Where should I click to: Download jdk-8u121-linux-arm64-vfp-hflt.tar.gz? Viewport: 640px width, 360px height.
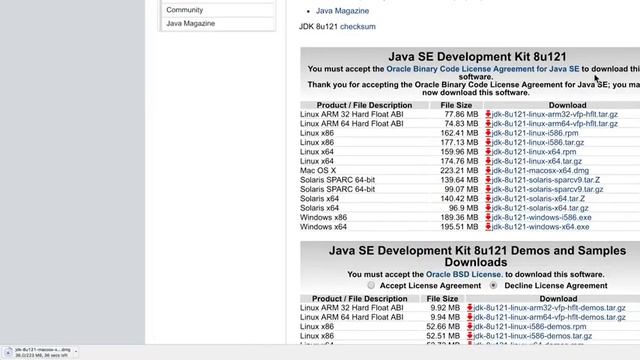coord(555,124)
